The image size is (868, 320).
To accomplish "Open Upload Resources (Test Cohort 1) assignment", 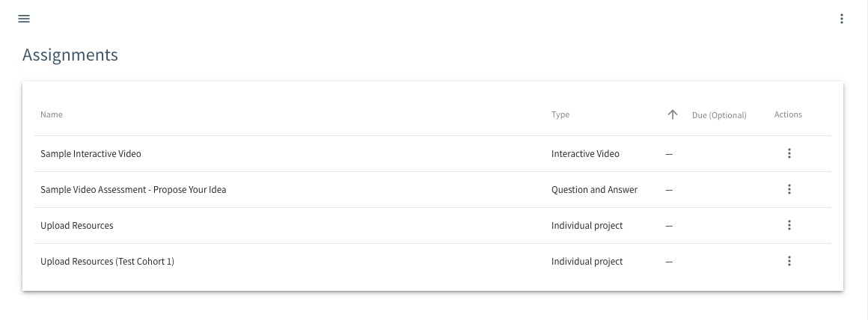I will pos(108,262).
